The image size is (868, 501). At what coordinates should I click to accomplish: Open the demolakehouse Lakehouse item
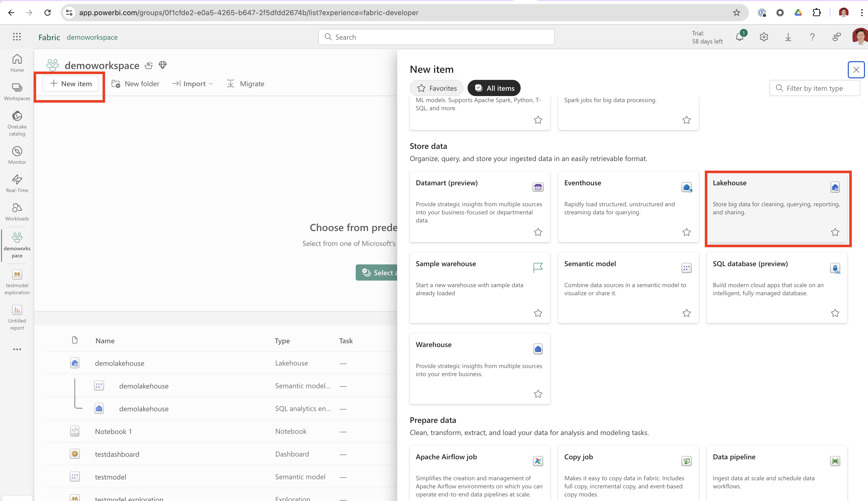point(119,363)
